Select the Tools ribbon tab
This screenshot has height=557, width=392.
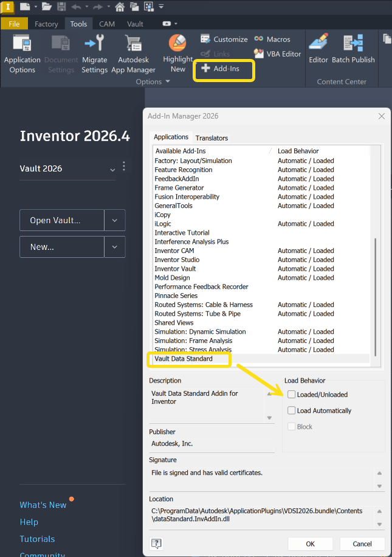click(x=78, y=24)
